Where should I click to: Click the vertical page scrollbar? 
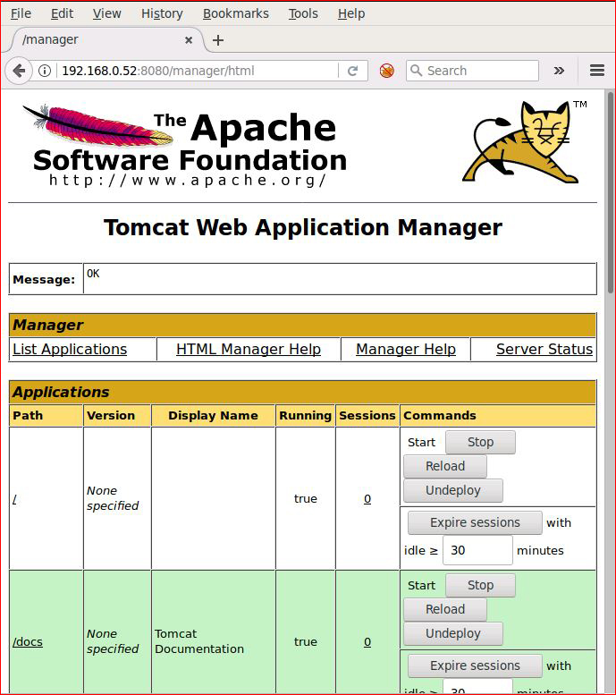(611, 192)
